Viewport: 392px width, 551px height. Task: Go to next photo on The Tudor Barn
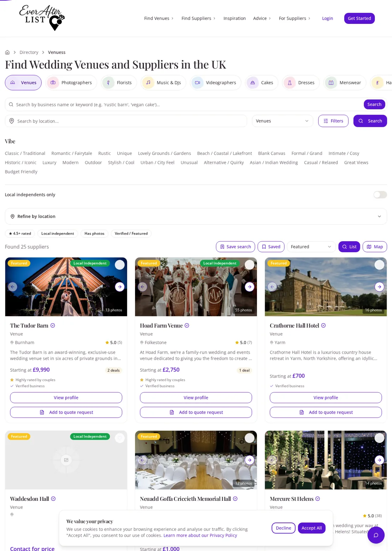120,287
